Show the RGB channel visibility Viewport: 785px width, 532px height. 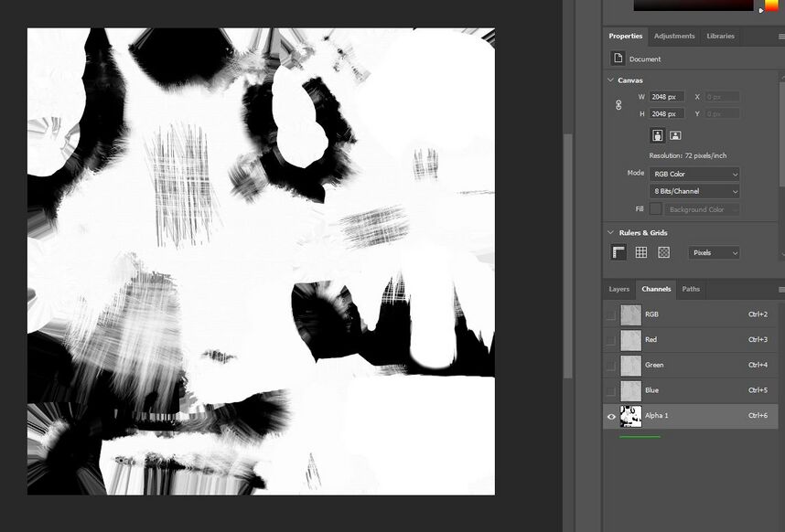click(x=611, y=314)
